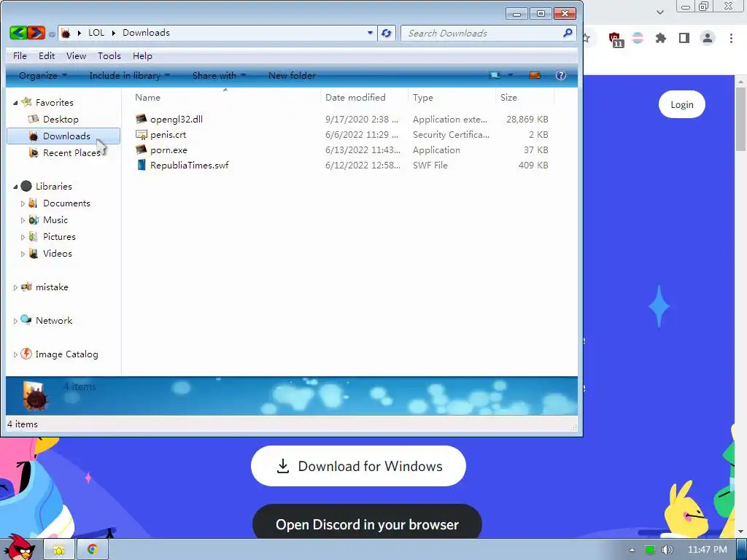
Task: Open address bar history dropdown
Action: coord(370,33)
